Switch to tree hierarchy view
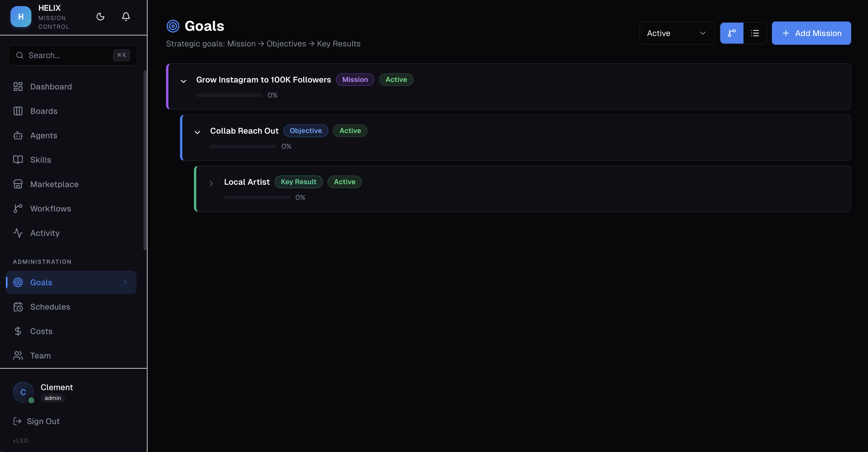868x452 pixels. [x=732, y=33]
